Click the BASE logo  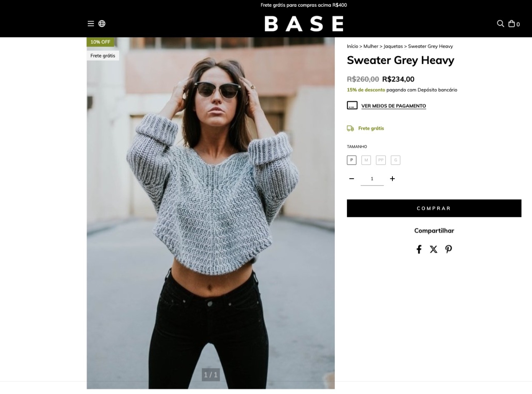click(304, 24)
